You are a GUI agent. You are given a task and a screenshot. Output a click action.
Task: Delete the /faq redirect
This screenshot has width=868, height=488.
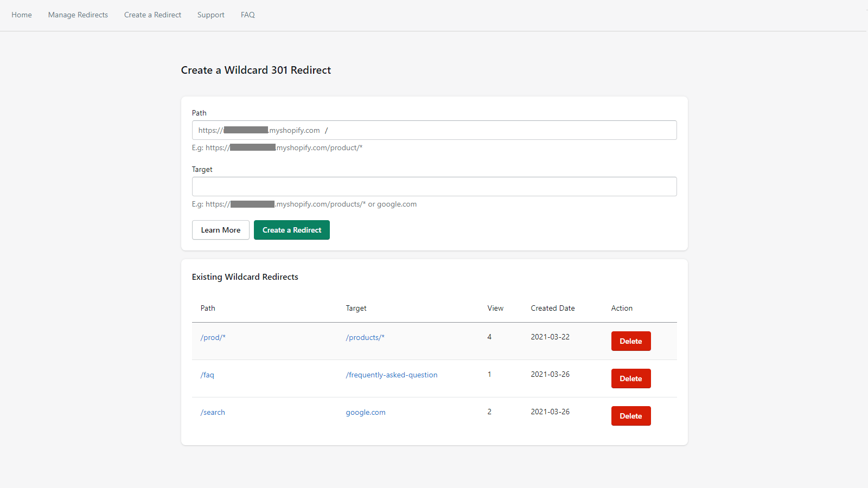click(630, 378)
